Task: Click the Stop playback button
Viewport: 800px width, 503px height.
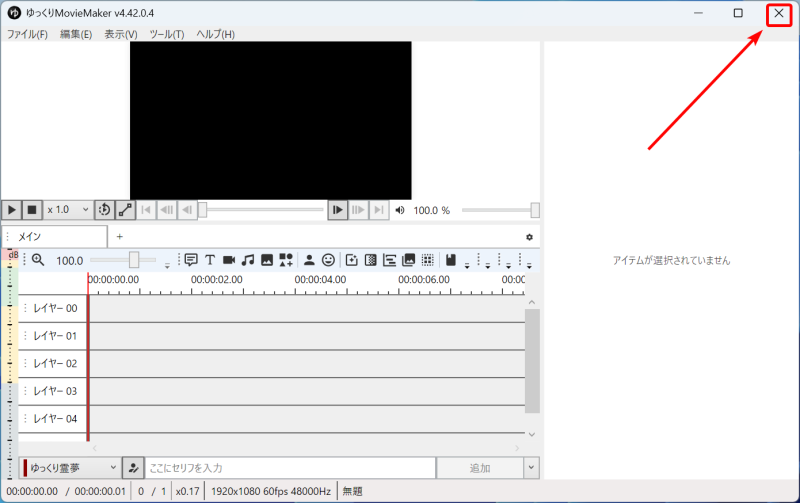Action: pyautogui.click(x=32, y=210)
